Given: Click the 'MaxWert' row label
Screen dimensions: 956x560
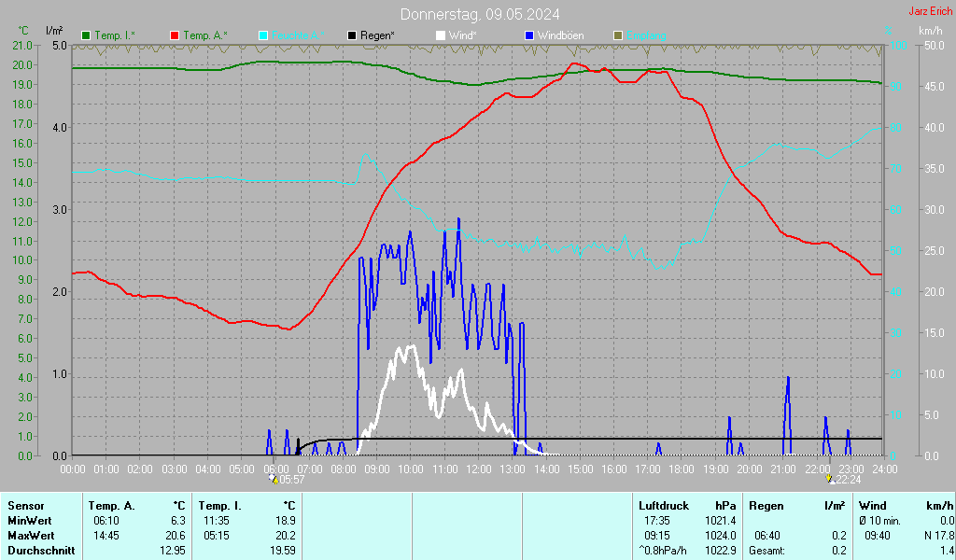Looking at the screenshot, I should pos(31,536).
